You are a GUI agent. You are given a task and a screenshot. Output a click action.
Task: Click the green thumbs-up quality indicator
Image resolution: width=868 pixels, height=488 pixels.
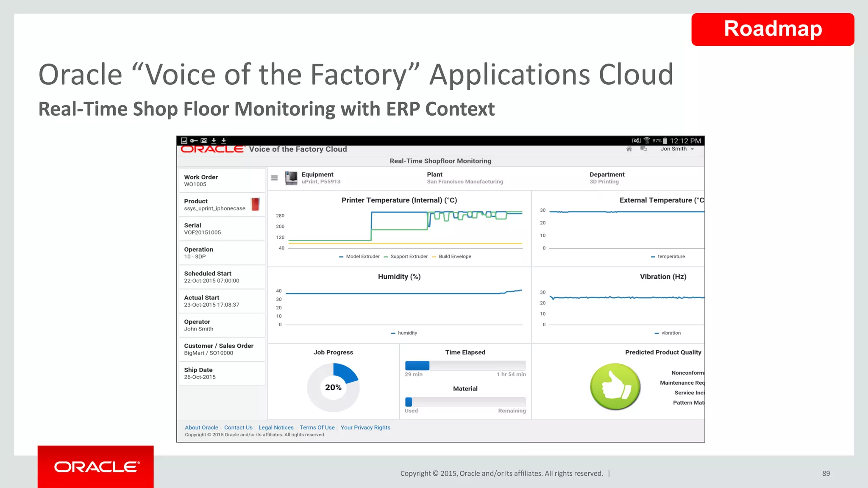(x=615, y=386)
